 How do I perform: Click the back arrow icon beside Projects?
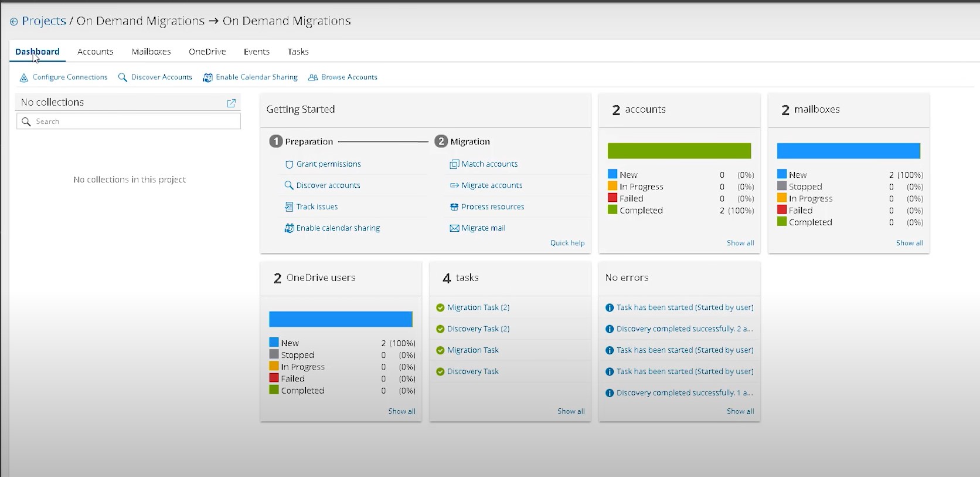(x=13, y=22)
